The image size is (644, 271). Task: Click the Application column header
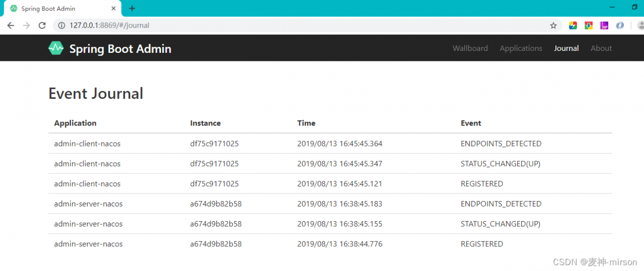pyautogui.click(x=75, y=123)
